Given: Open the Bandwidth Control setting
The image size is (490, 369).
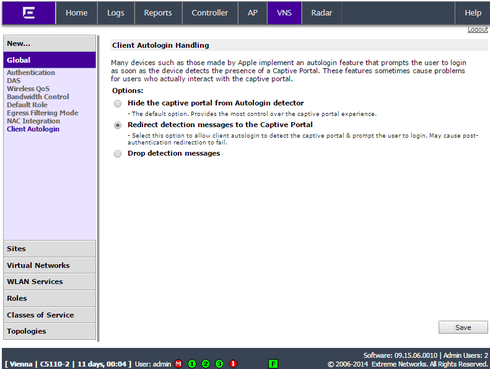Looking at the screenshot, I should [x=38, y=97].
